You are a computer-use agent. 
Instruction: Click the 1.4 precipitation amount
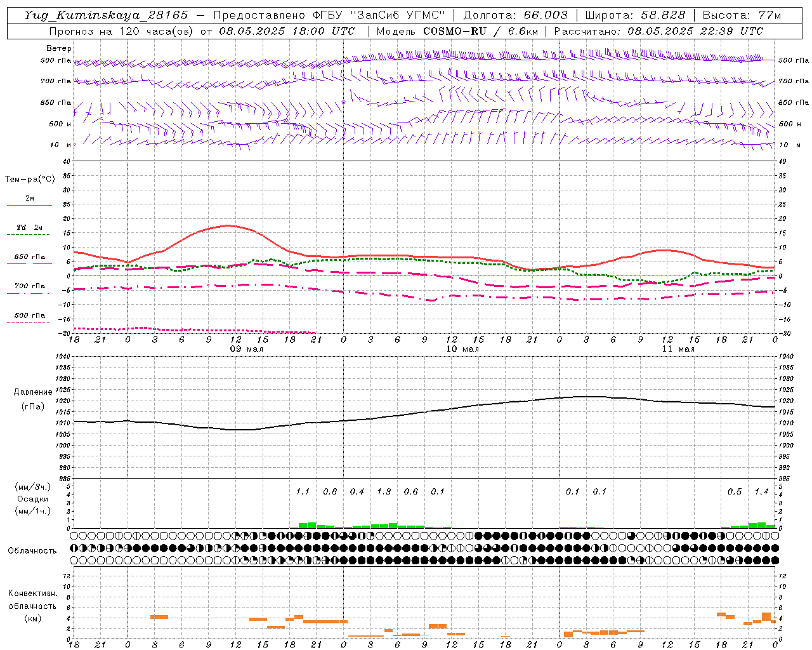point(761,492)
